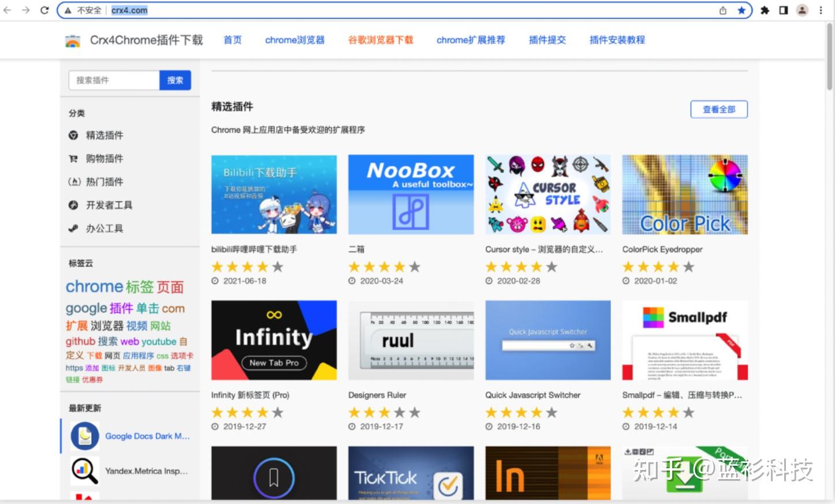Click the 热门插件 category icon

(x=74, y=182)
